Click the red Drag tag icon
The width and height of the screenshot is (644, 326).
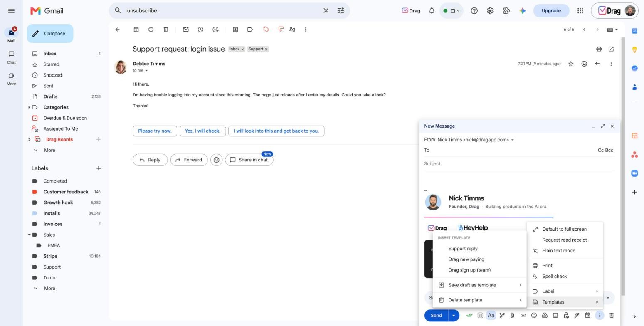[266, 29]
